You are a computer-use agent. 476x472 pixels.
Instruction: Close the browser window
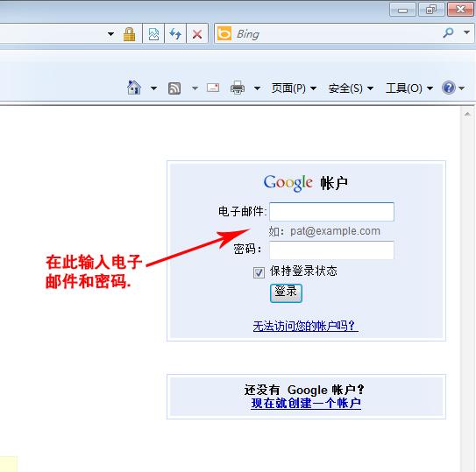click(x=460, y=10)
